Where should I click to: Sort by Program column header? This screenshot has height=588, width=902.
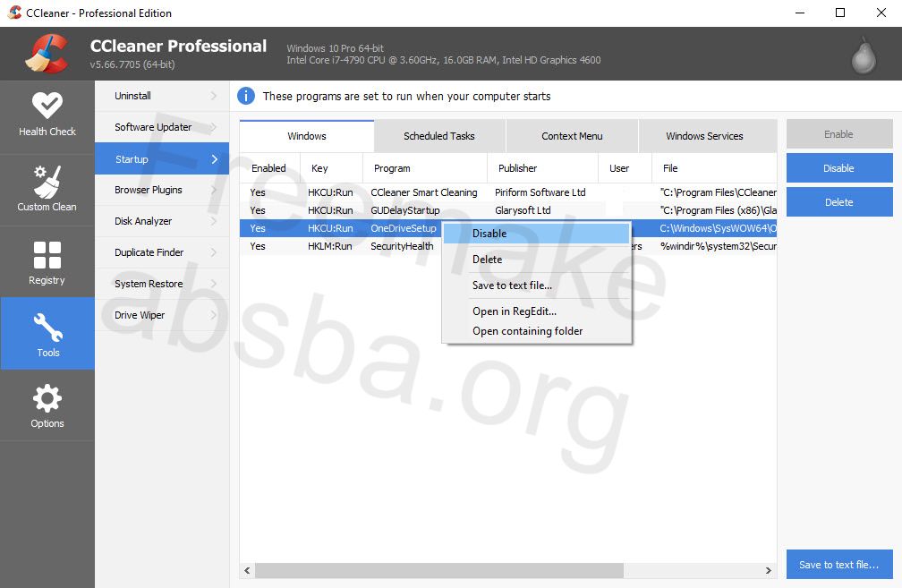coord(424,168)
